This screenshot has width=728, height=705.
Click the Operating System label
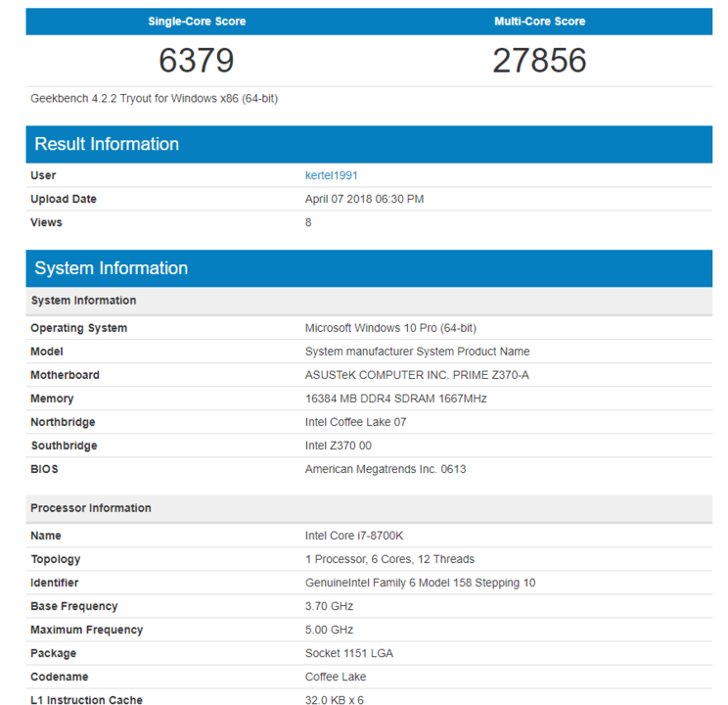(79, 328)
